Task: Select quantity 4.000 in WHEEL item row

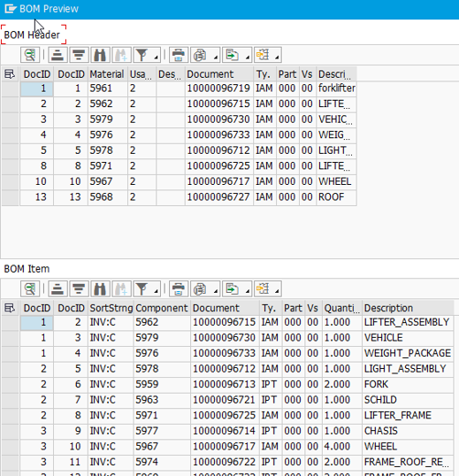Action: click(342, 446)
